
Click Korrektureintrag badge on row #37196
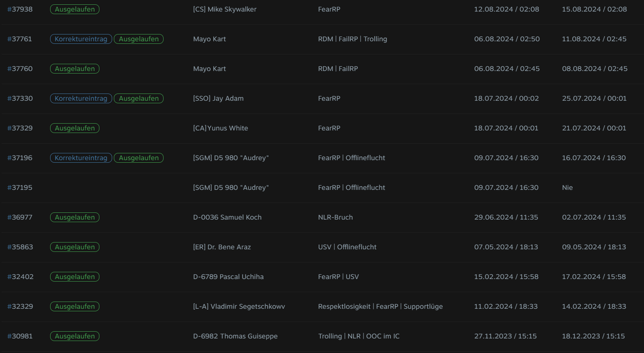[81, 157]
